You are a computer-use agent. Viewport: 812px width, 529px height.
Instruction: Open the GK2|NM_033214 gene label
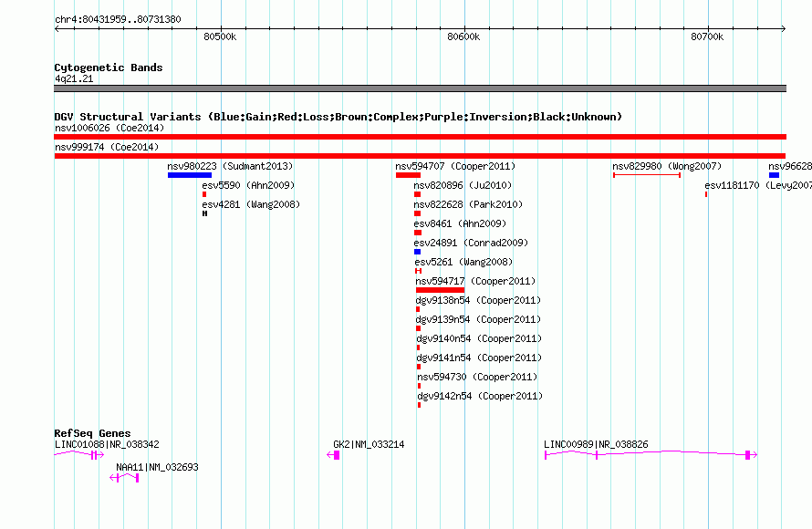[369, 444]
